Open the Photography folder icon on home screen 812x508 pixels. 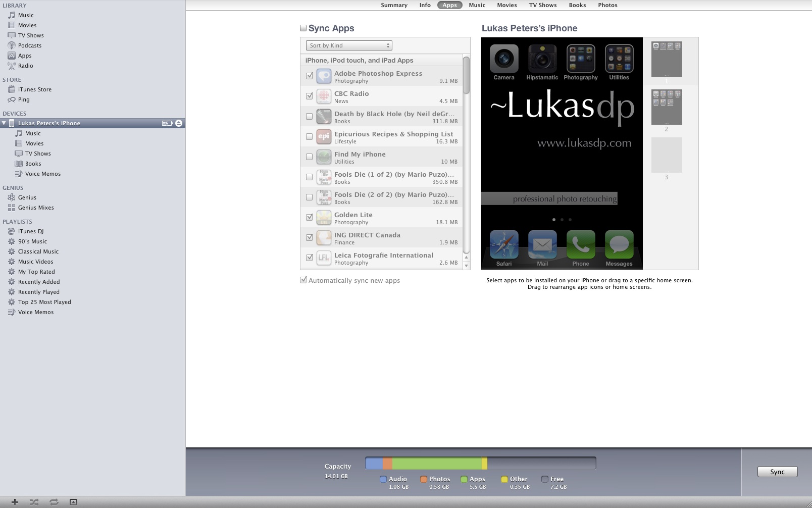(581, 59)
